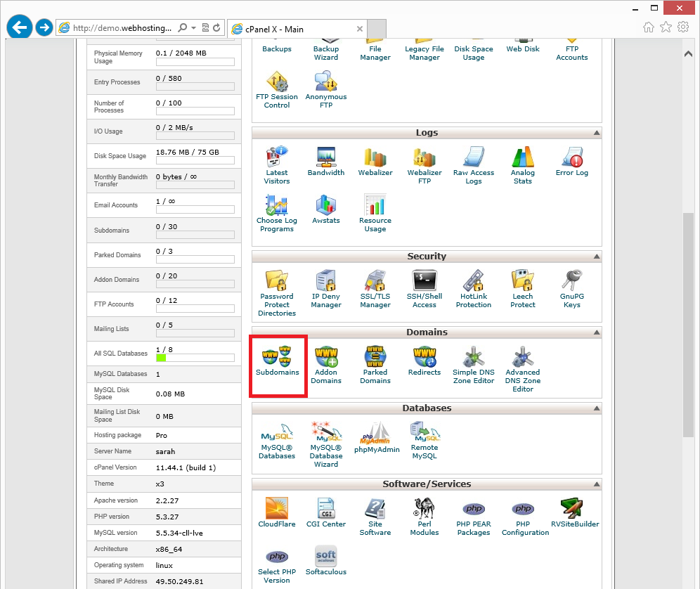Click the Addon Domains link

pos(326,377)
